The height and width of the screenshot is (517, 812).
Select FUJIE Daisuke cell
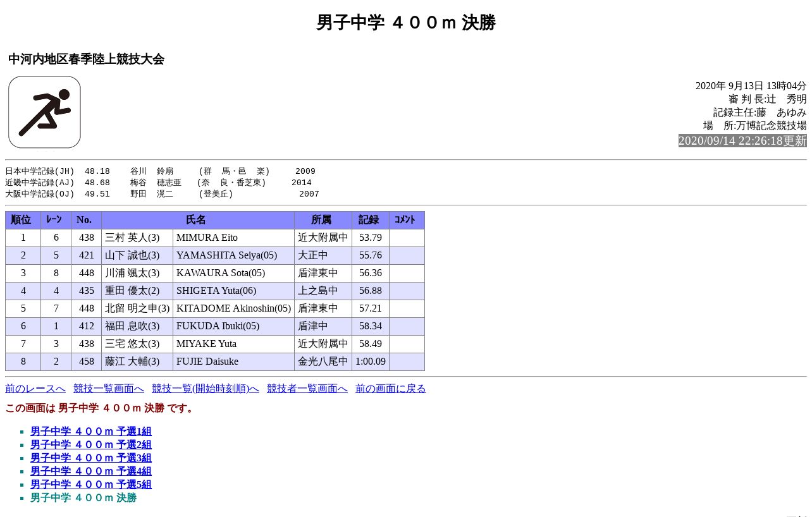pos(233,362)
